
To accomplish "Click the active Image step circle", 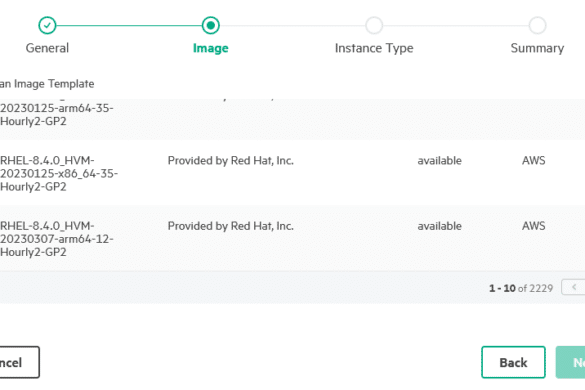I will (x=211, y=25).
